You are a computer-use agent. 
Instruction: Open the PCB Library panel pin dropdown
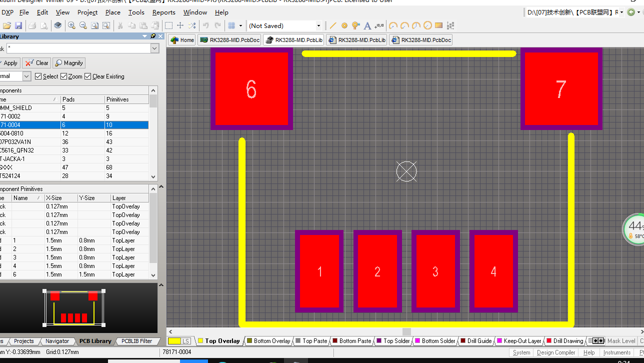click(x=145, y=36)
